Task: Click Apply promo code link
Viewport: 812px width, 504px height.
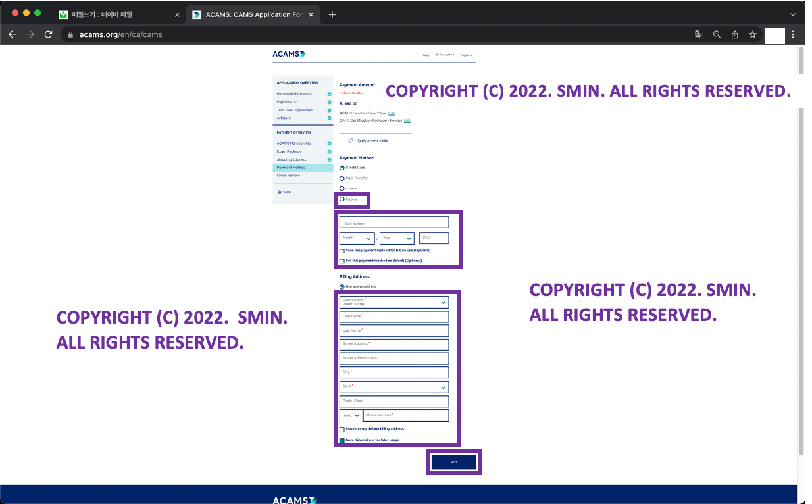Action: pos(372,141)
